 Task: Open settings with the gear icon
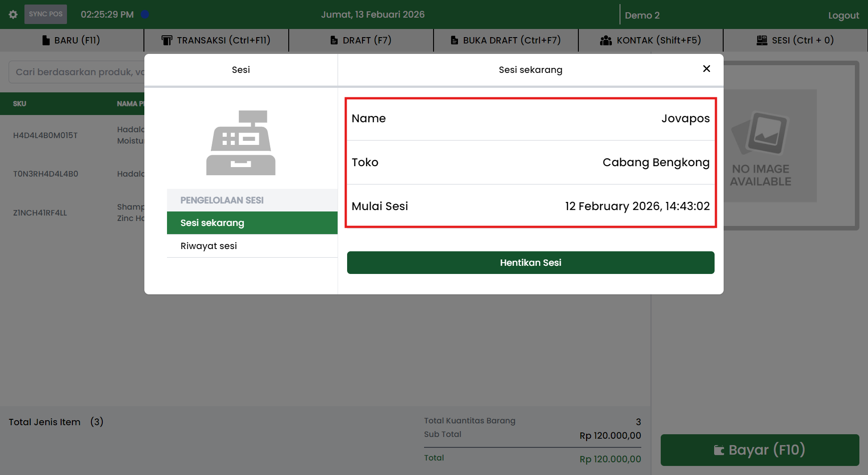pos(13,14)
